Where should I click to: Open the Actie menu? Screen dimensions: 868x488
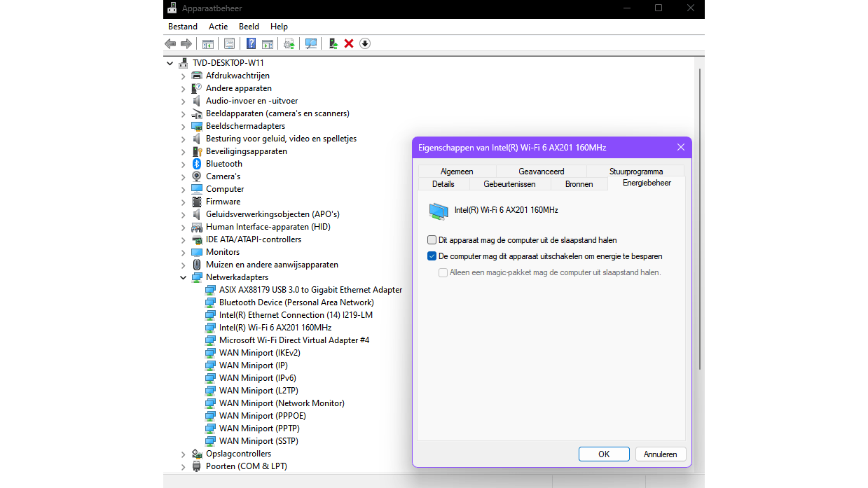tap(219, 27)
